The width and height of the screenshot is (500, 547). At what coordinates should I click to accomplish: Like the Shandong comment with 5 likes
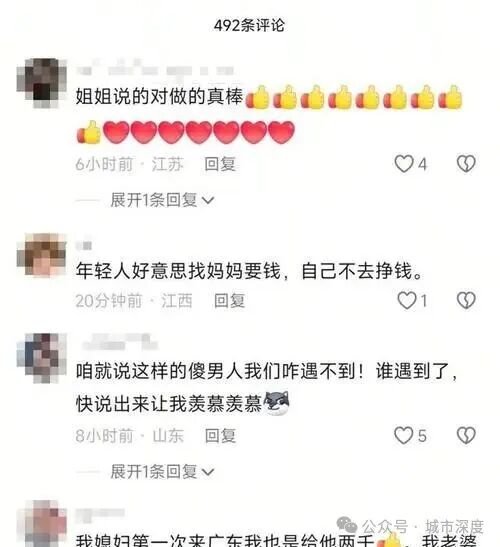click(403, 436)
